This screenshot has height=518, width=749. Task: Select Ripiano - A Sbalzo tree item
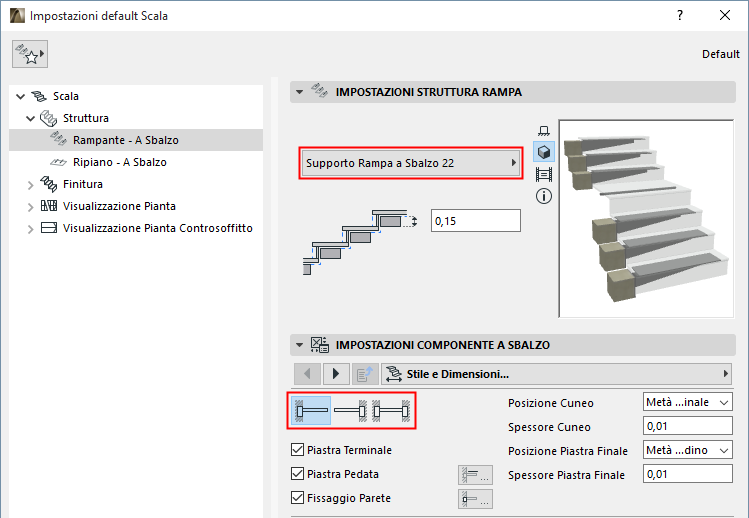pyautogui.click(x=119, y=162)
